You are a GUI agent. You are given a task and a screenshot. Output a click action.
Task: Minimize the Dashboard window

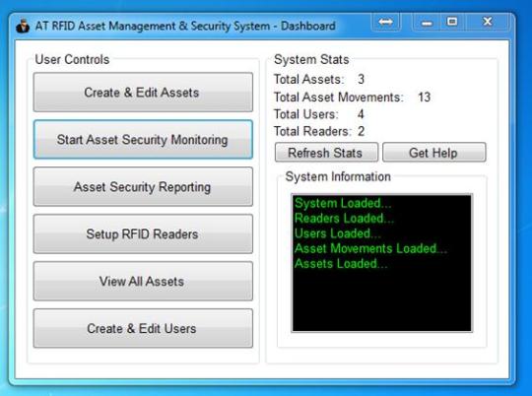click(x=427, y=23)
